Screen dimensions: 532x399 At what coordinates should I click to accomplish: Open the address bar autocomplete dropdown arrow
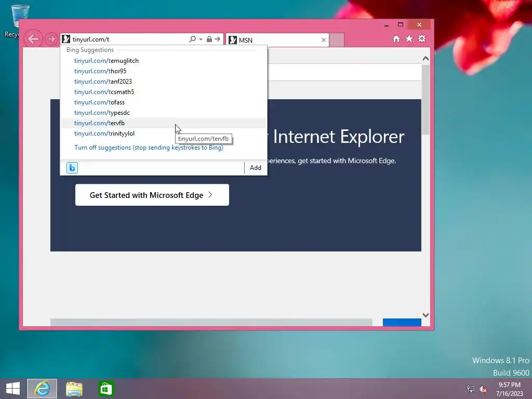[201, 39]
